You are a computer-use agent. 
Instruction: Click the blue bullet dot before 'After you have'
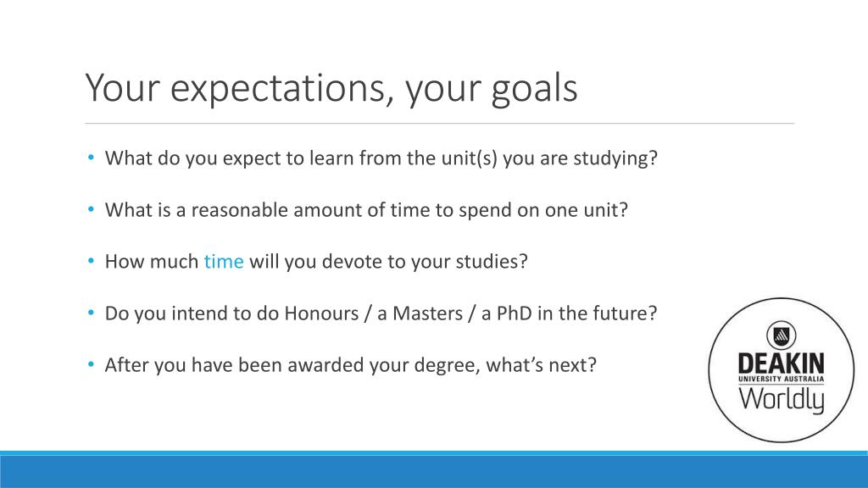pos(91,364)
